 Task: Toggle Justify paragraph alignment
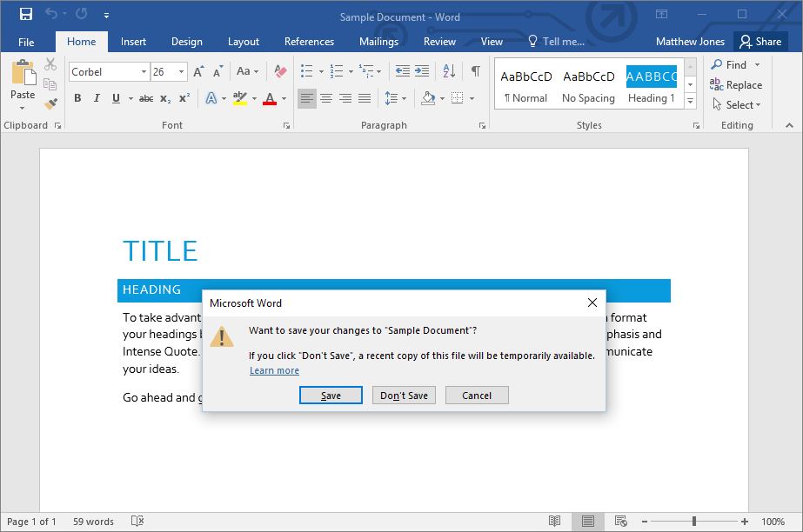(365, 97)
